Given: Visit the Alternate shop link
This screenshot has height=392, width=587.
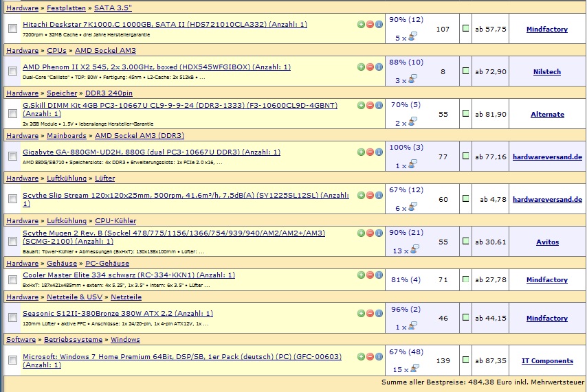Looking at the screenshot, I should click(547, 115).
